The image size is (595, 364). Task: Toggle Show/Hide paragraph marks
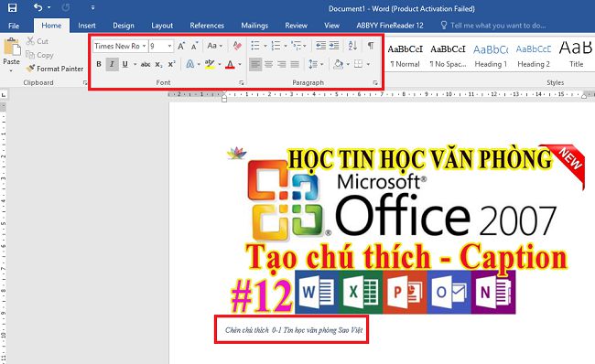pos(371,46)
